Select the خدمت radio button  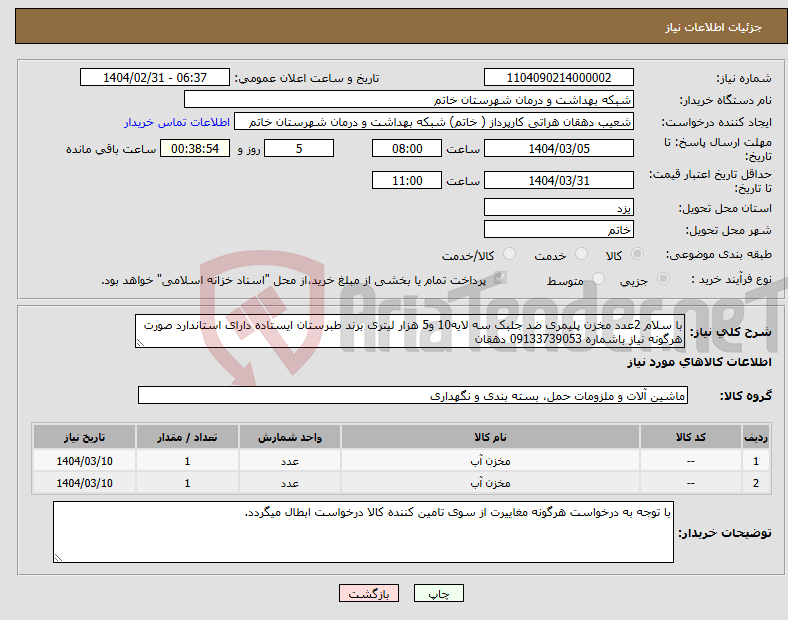click(581, 254)
